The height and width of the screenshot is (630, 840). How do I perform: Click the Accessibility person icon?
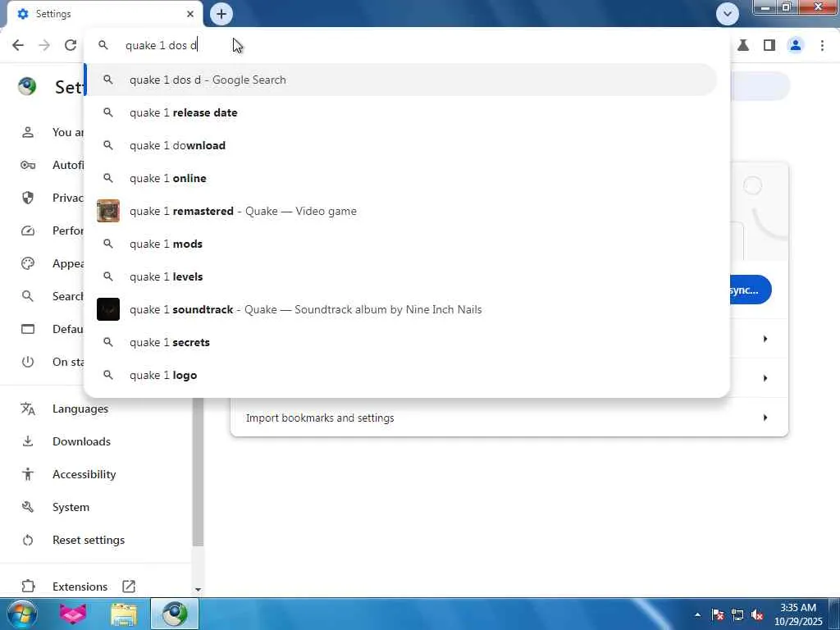point(28,474)
